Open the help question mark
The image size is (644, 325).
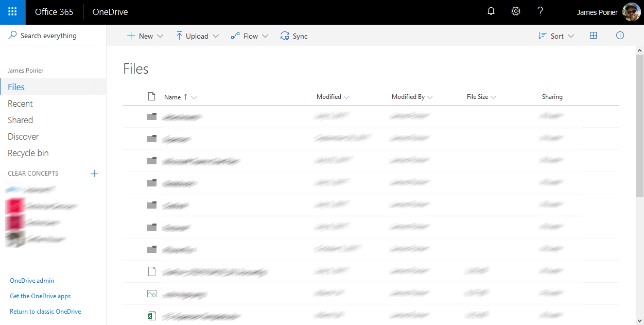click(540, 11)
